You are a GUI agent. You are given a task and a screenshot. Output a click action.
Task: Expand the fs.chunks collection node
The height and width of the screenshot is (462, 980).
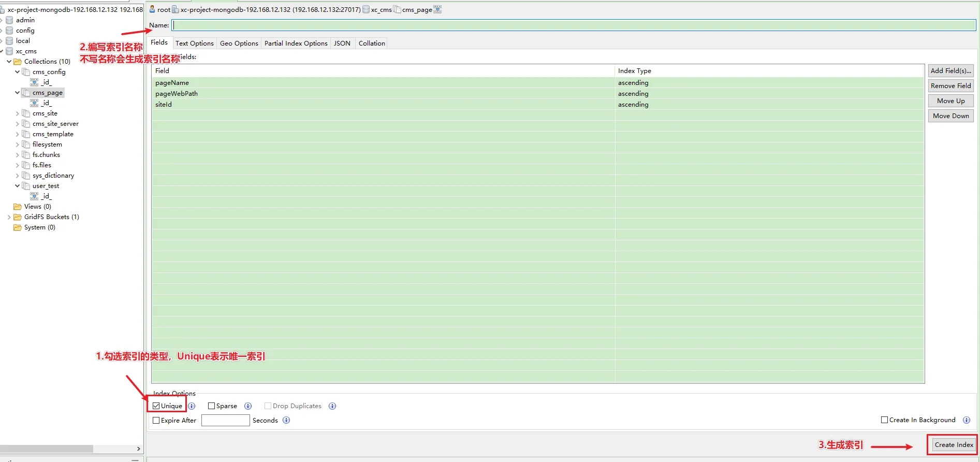[x=17, y=155]
